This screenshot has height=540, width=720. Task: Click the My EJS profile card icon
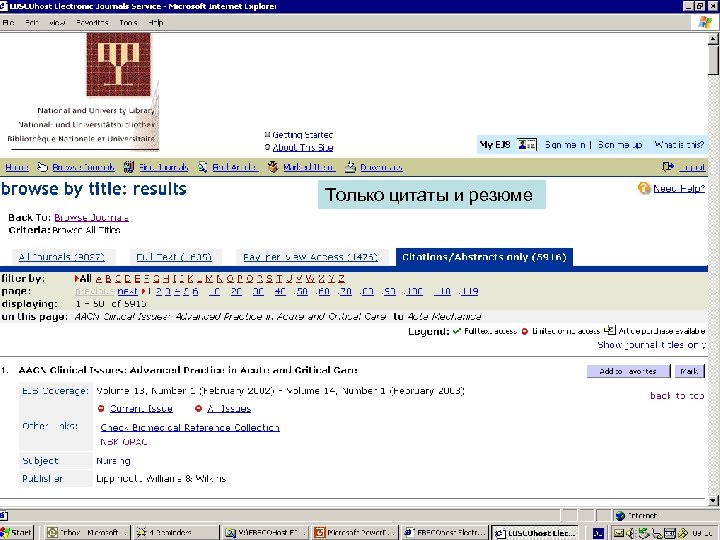tap(527, 145)
